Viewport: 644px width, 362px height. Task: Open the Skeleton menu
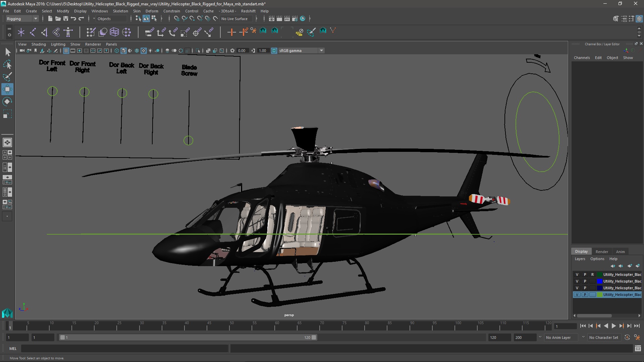click(x=120, y=11)
